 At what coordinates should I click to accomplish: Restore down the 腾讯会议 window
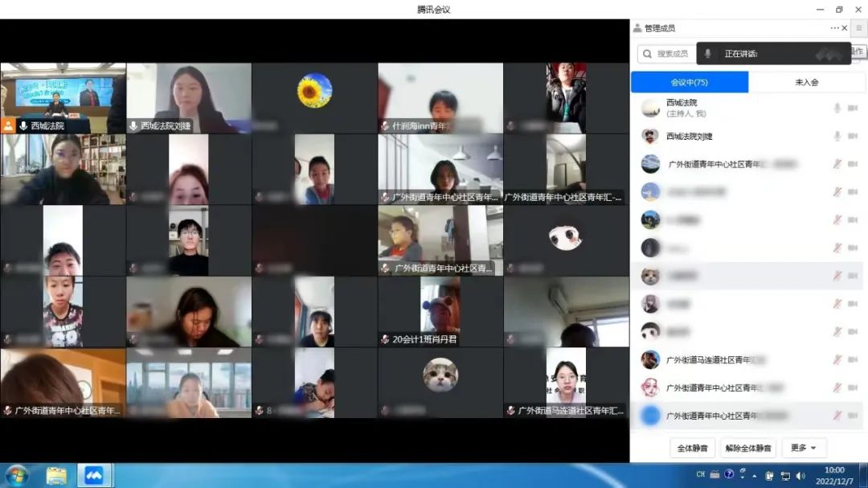839,10
